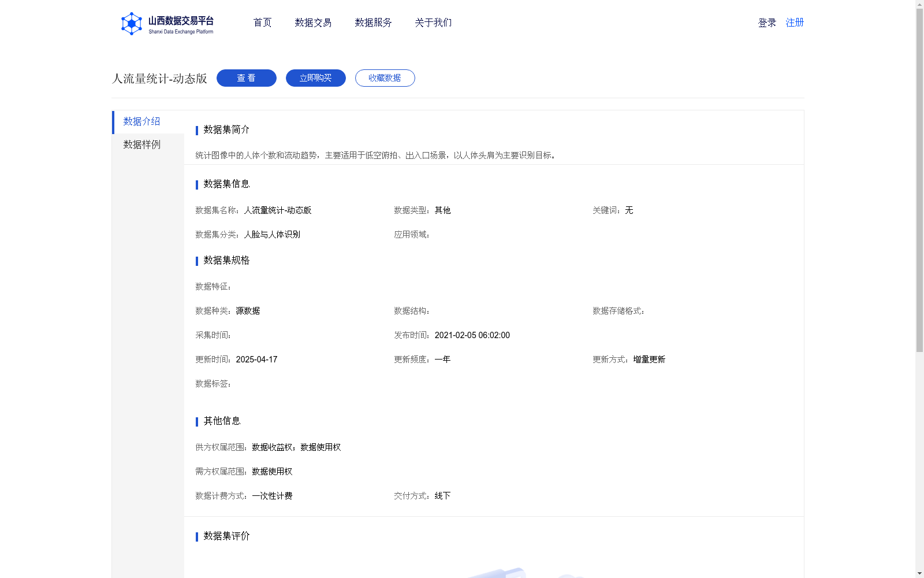Image resolution: width=924 pixels, height=578 pixels.
Task: Click the 其他信息 section heading
Action: pyautogui.click(x=222, y=421)
